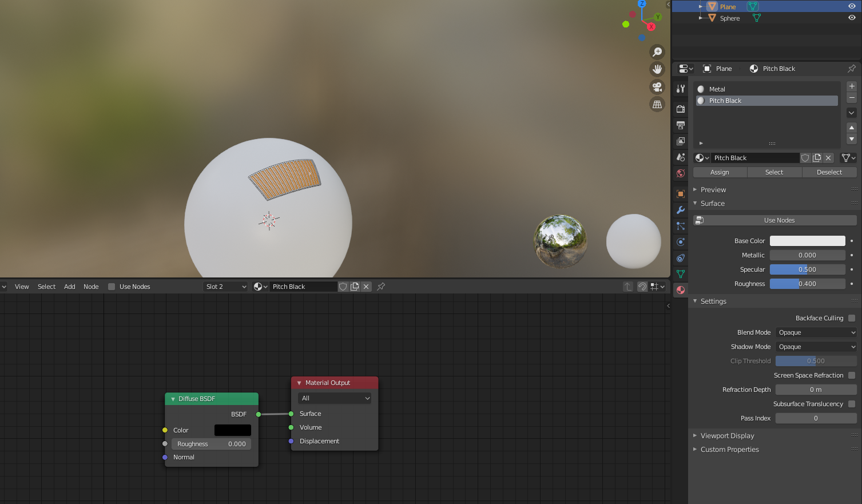Toggle fake user shield in properties panel

805,158
